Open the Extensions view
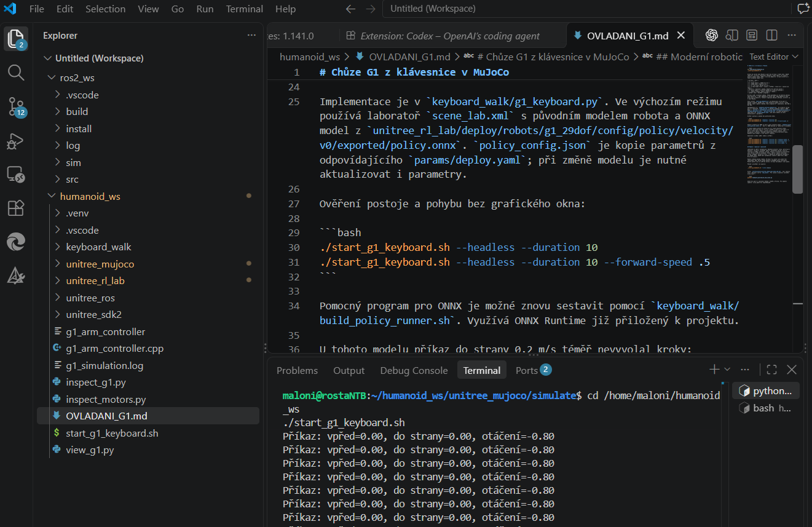The width and height of the screenshot is (812, 527). coord(16,208)
